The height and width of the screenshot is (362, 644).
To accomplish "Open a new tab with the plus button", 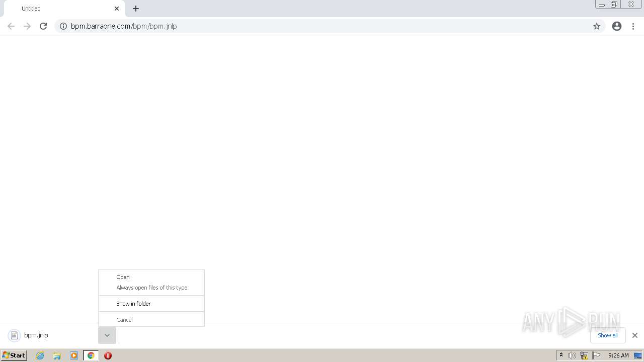I will 136,9.
